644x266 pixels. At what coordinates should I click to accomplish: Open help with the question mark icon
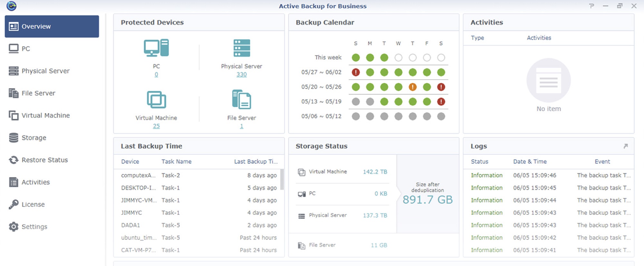coord(592,6)
